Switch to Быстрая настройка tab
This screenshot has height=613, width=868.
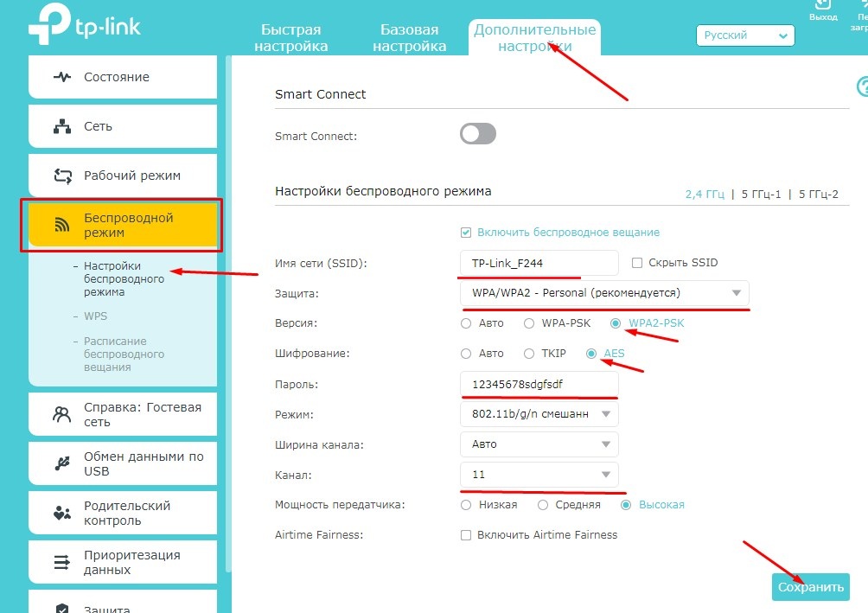291,38
